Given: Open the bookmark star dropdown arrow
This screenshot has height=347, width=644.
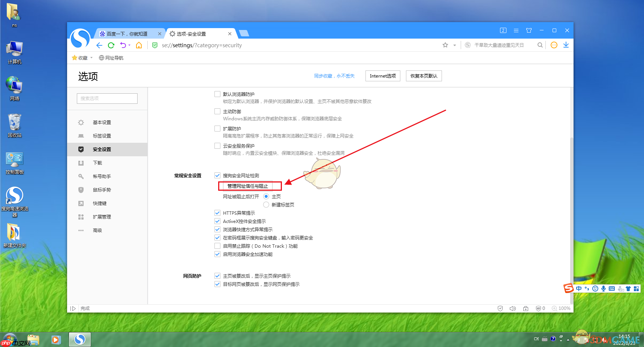Looking at the screenshot, I should tap(454, 45).
